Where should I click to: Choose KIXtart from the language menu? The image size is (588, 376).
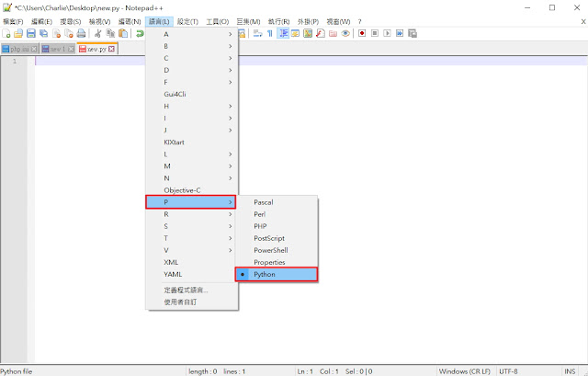[192, 142]
